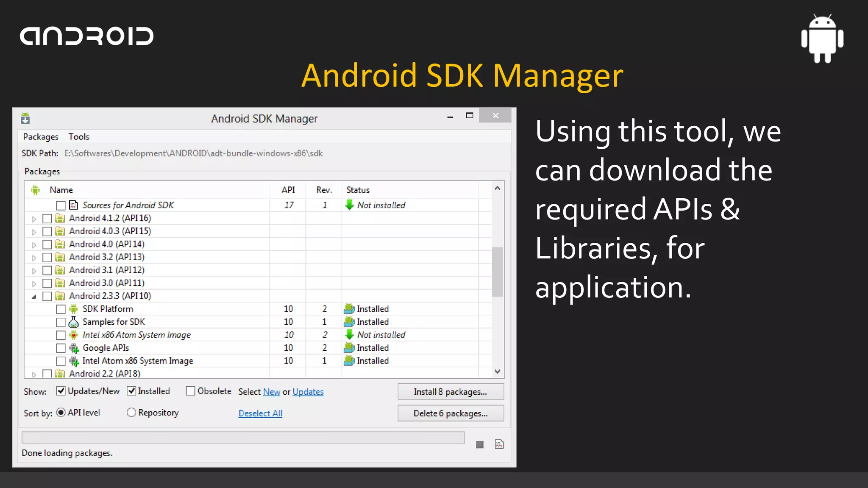Uncheck the Updates/New show filter
The image size is (868, 488).
61,391
